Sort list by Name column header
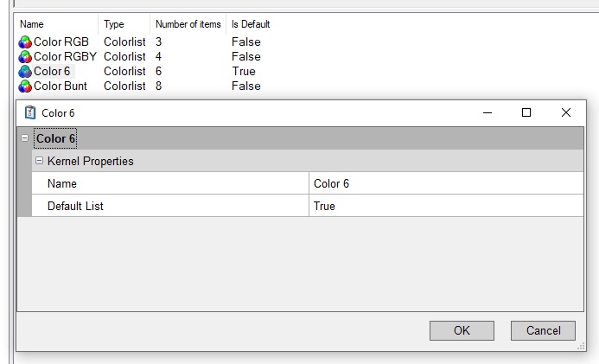The height and width of the screenshot is (364, 599). click(32, 24)
